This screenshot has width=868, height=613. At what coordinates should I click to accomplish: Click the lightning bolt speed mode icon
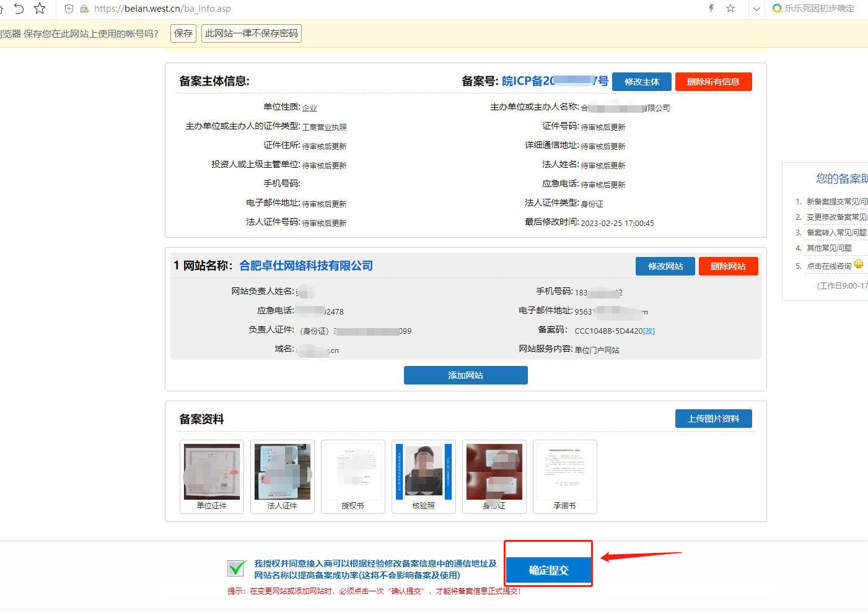pos(711,8)
